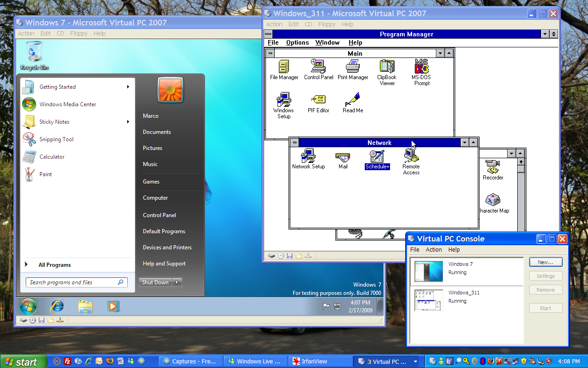Click network status icon in Windows 7 VPC window

point(60,320)
